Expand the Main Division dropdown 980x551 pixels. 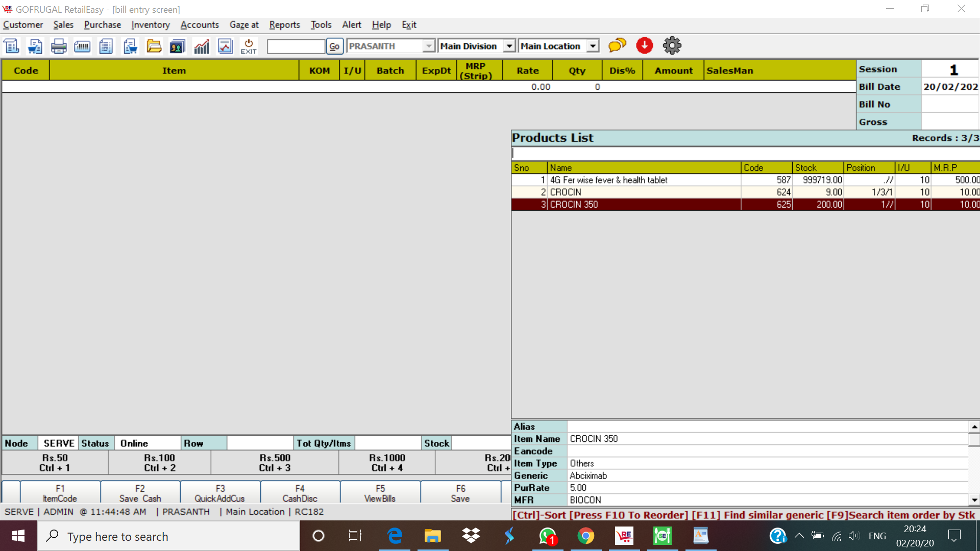[509, 46]
